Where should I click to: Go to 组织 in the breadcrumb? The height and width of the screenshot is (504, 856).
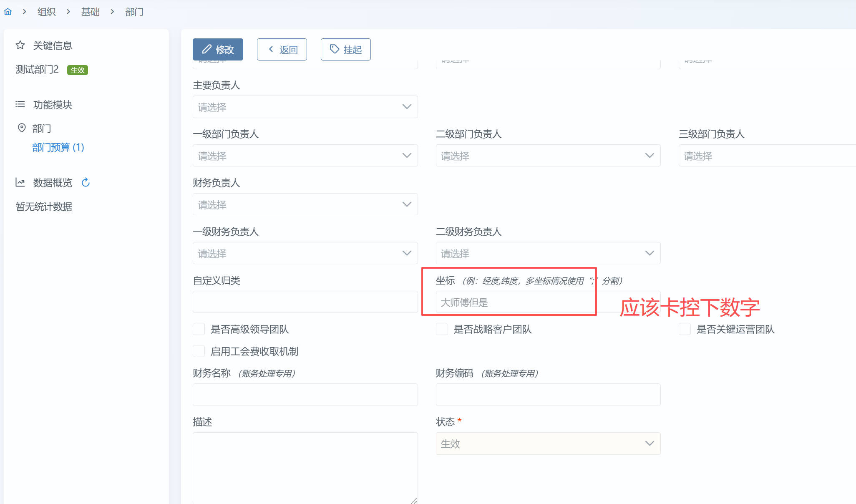pos(46,12)
